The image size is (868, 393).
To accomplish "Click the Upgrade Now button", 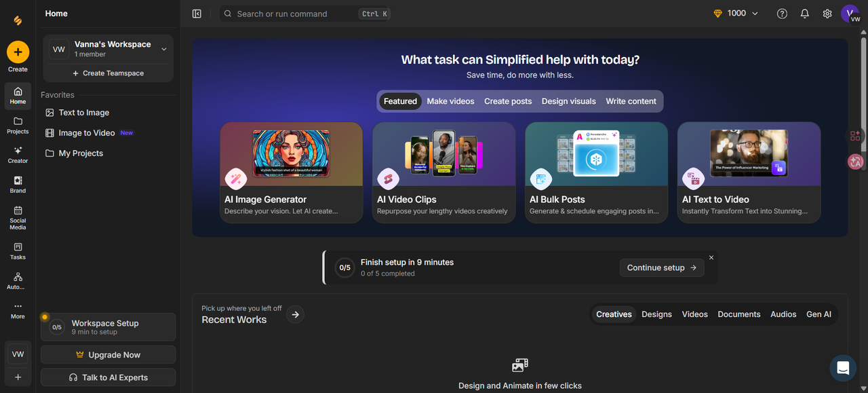I will point(108,355).
